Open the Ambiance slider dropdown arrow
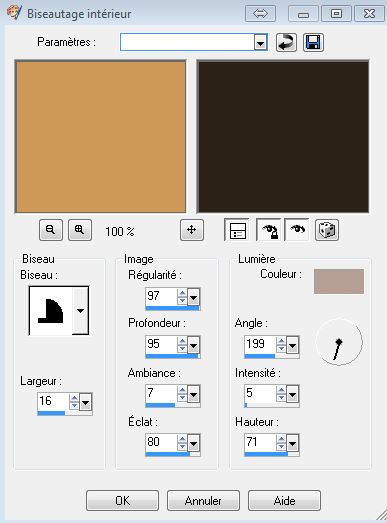 click(x=194, y=395)
